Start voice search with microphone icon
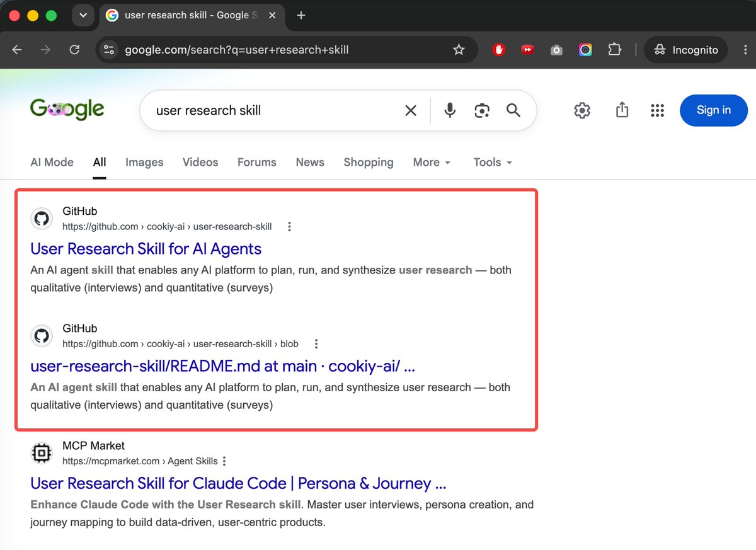This screenshot has height=550, width=756. pyautogui.click(x=450, y=110)
